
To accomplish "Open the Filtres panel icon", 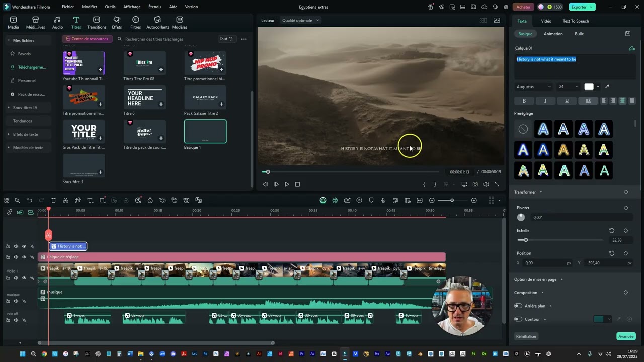I will [135, 23].
